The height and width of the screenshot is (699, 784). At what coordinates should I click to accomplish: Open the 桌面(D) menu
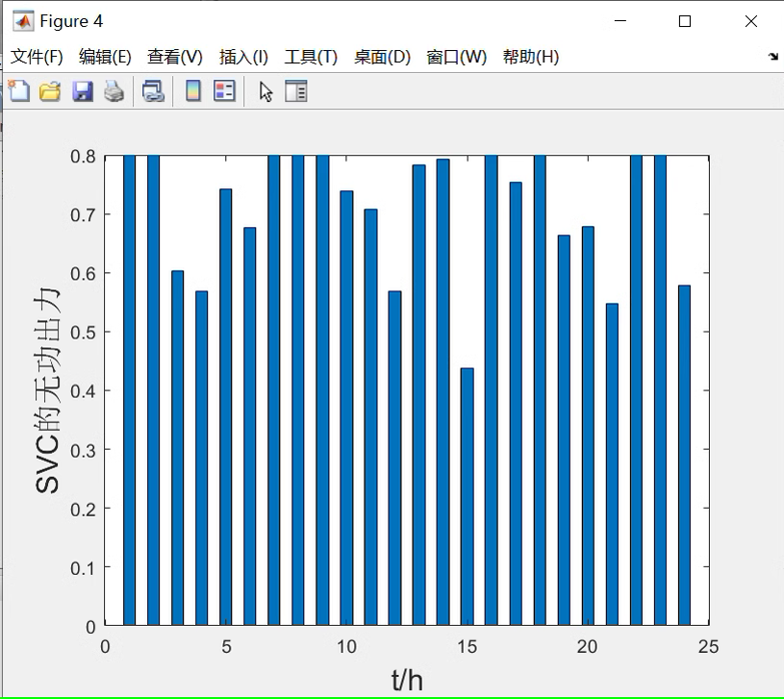[382, 57]
